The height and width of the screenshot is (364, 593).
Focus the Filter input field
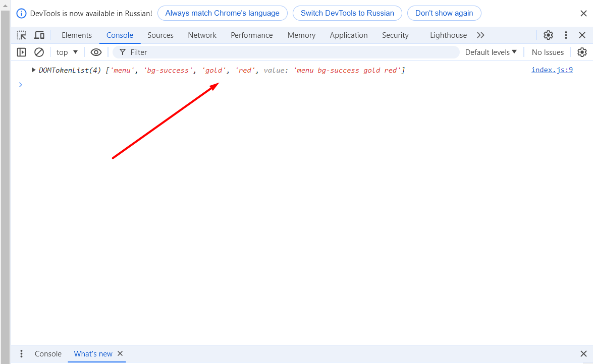pyautogui.click(x=286, y=52)
